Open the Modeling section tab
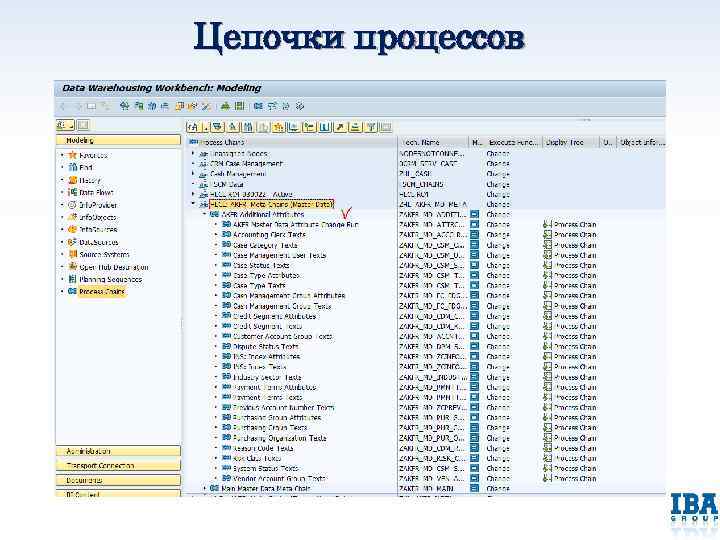 tap(118, 140)
